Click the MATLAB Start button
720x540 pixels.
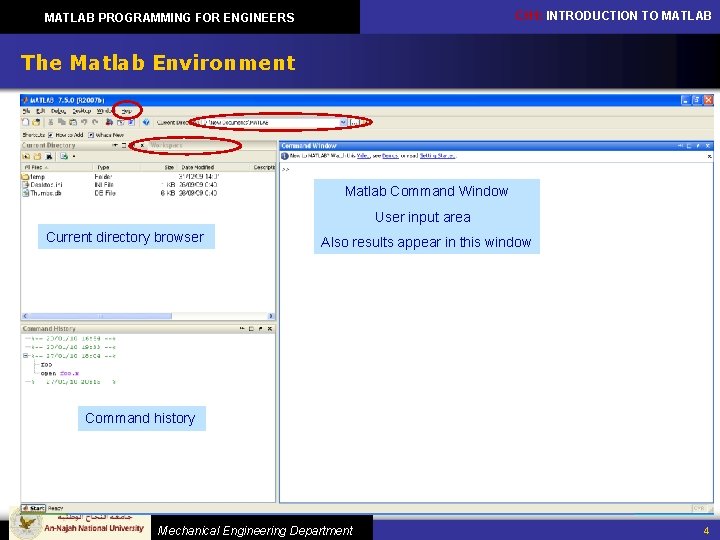pos(34,508)
